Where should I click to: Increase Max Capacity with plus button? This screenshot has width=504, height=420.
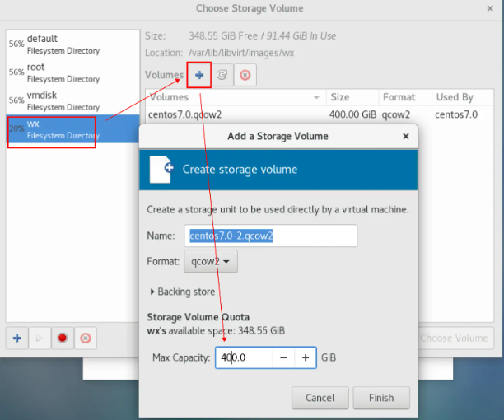tap(306, 357)
